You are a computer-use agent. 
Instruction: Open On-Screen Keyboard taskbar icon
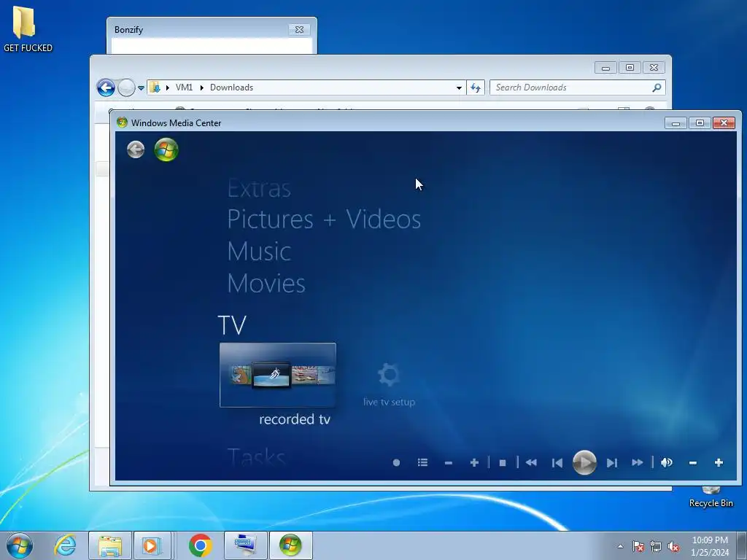click(246, 545)
